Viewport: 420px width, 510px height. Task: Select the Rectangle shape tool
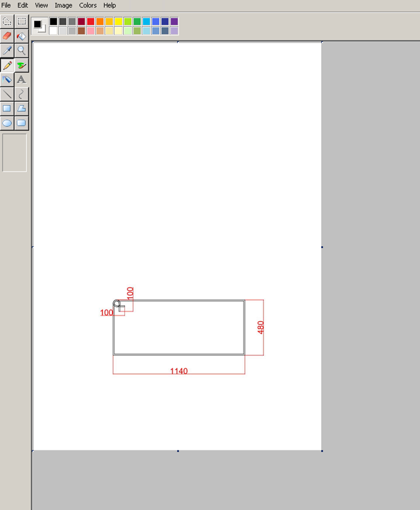[7, 108]
